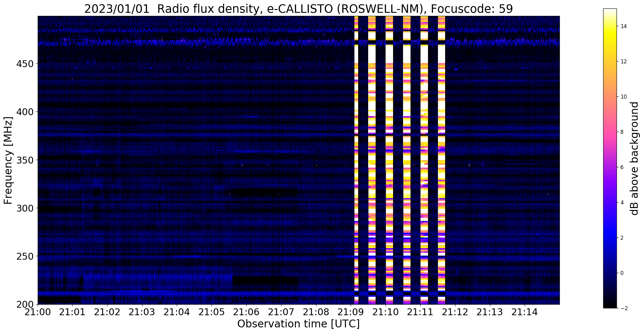Click the colorbar tick value −2
The width and height of the screenshot is (644, 333).
tap(624, 308)
